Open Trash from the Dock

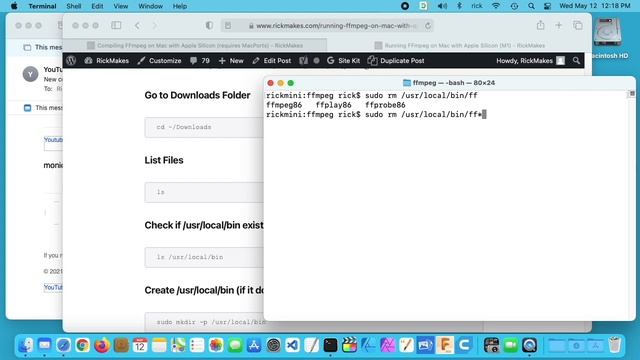coord(615,345)
